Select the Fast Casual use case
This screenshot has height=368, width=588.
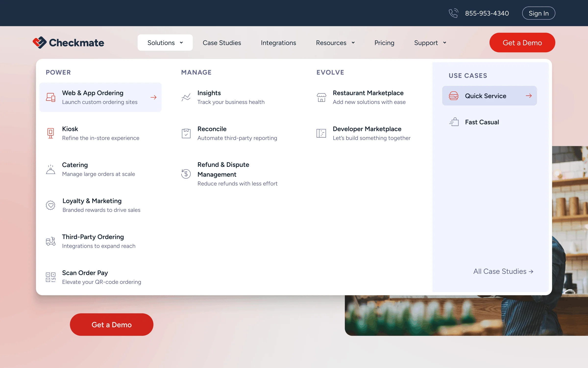click(x=482, y=122)
